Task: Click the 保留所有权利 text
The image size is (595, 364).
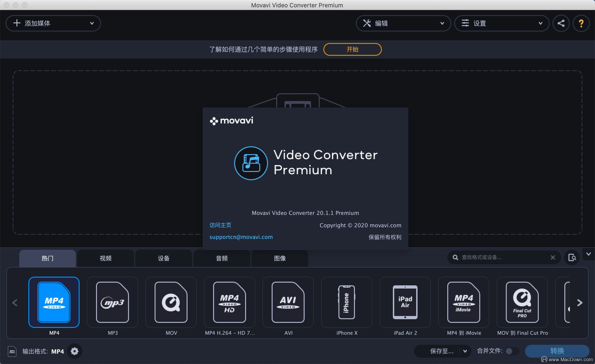Action: 385,237
